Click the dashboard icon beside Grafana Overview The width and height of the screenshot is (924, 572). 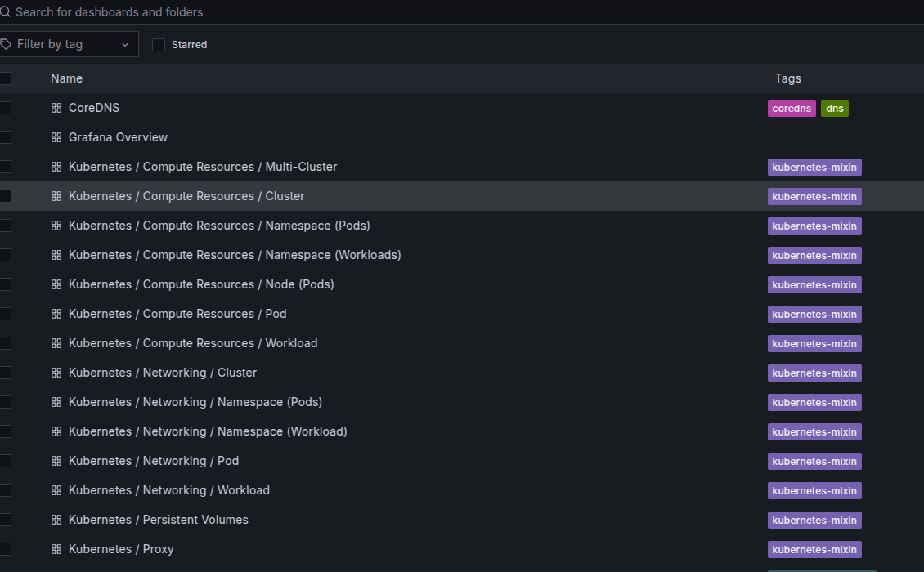pos(56,137)
